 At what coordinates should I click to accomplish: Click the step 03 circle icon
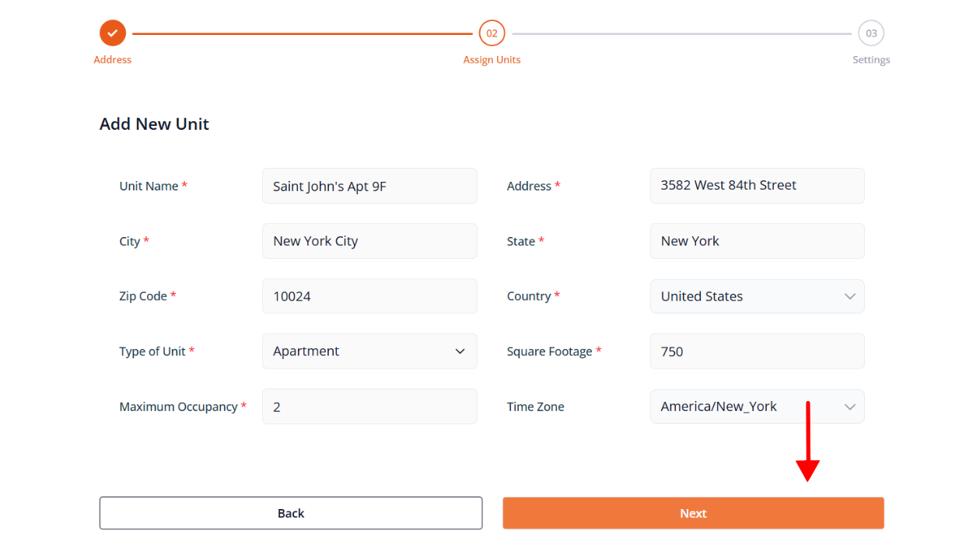click(x=871, y=33)
